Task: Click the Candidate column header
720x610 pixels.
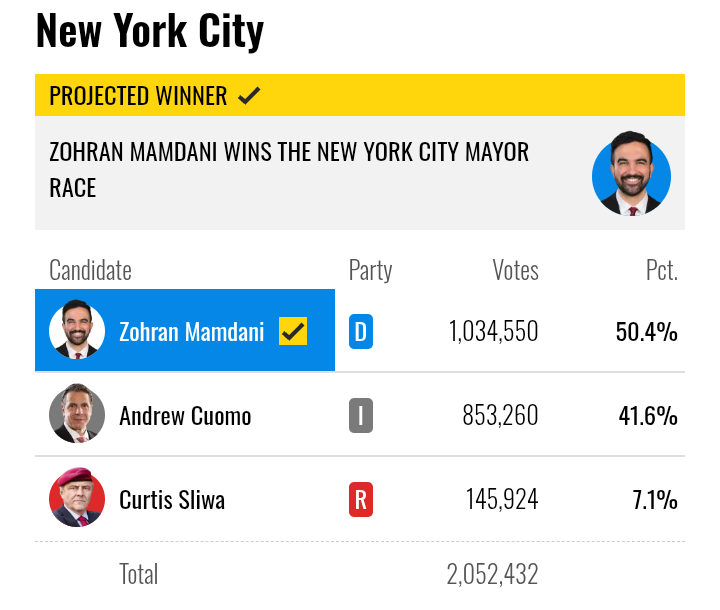Action: [90, 270]
